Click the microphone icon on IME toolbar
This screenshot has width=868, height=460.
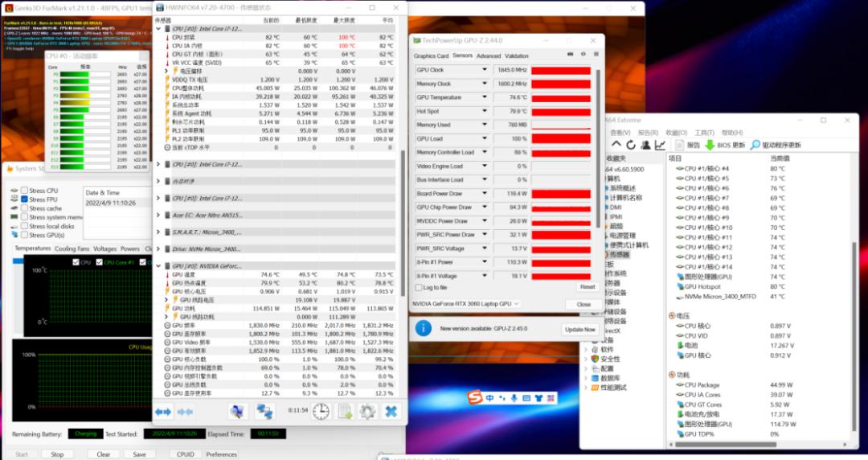(514, 398)
